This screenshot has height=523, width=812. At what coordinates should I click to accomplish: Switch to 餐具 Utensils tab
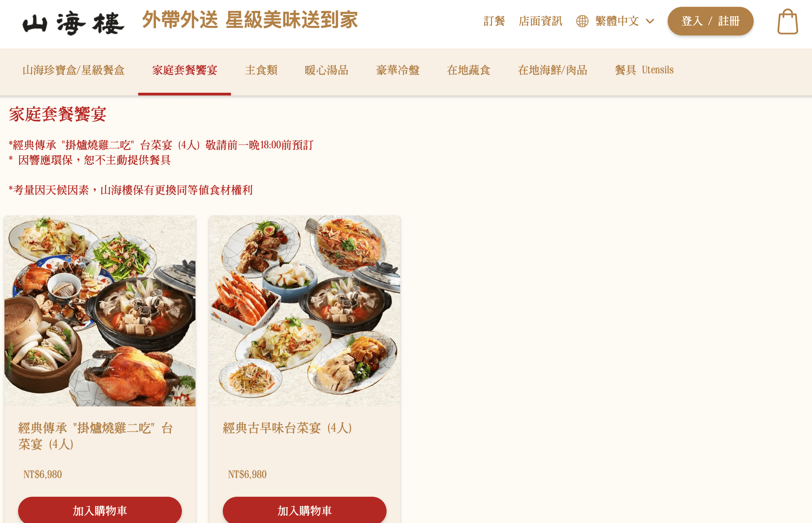644,70
